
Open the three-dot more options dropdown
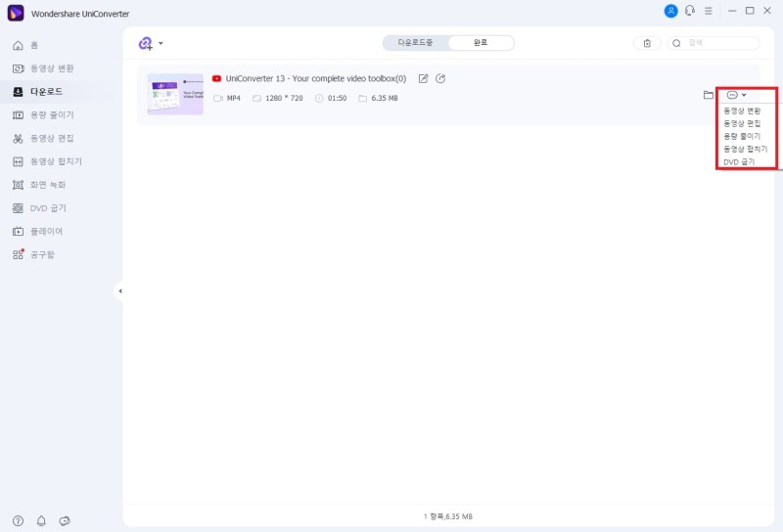(x=736, y=95)
